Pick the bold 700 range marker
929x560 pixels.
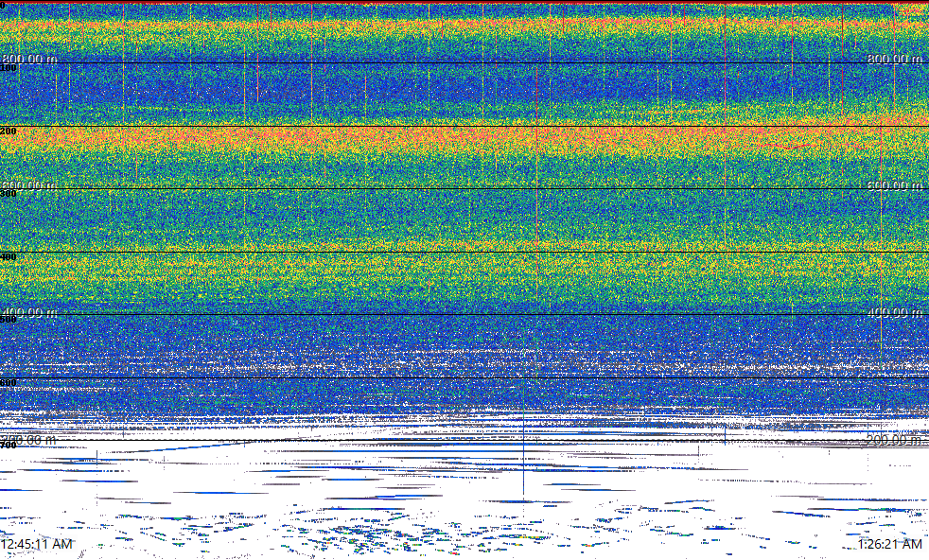tap(8, 445)
